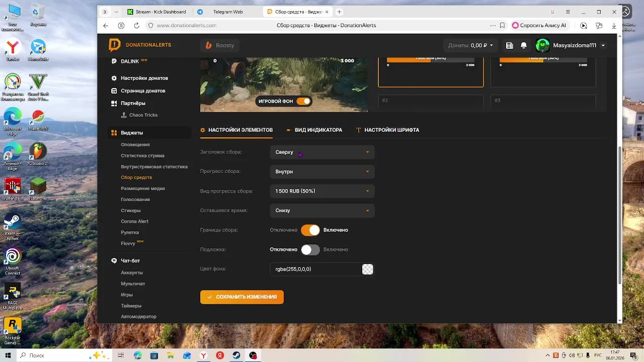Open Grand Theft Auto V desktop icon
The height and width of the screenshot is (362, 644).
(38, 84)
